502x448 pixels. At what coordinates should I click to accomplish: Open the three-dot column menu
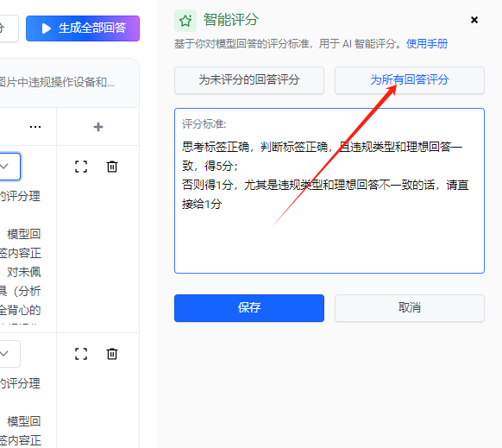point(35,127)
